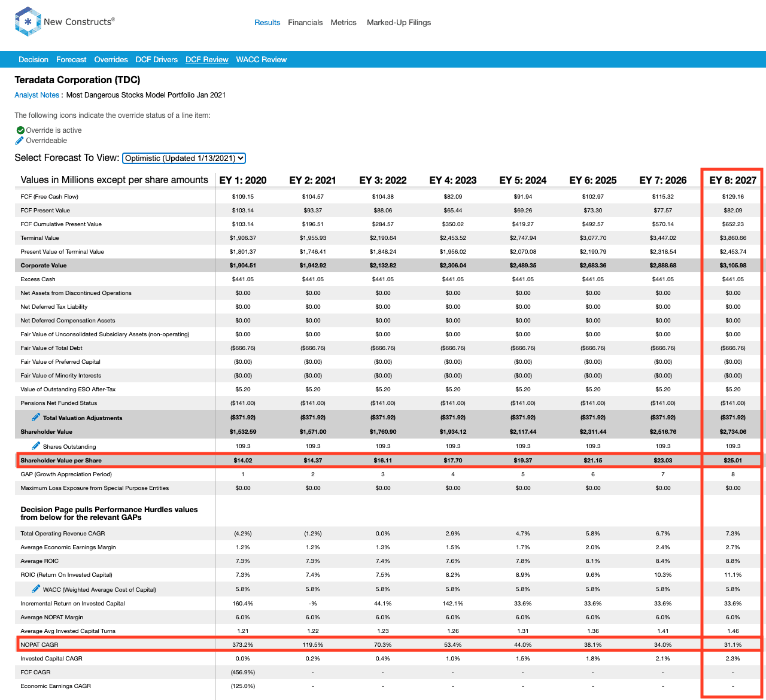Click the Average NOPAT Margin row label

(x=52, y=617)
